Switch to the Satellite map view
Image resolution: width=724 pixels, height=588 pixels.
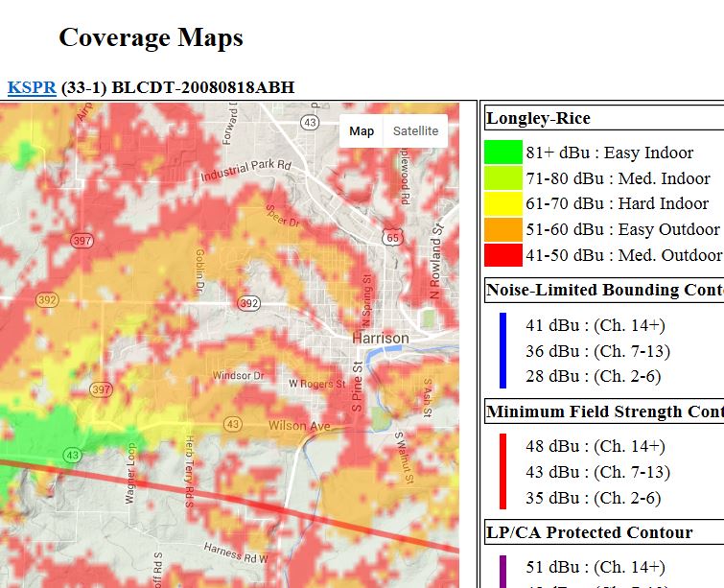point(415,131)
